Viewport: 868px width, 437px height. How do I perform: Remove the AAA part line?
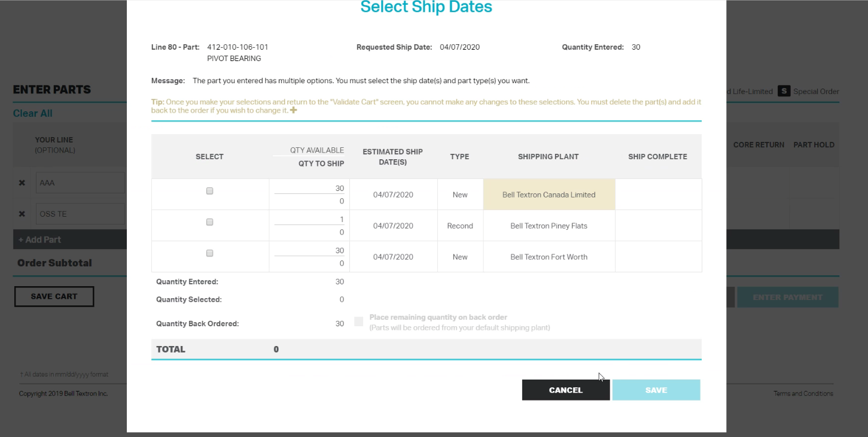pos(22,183)
